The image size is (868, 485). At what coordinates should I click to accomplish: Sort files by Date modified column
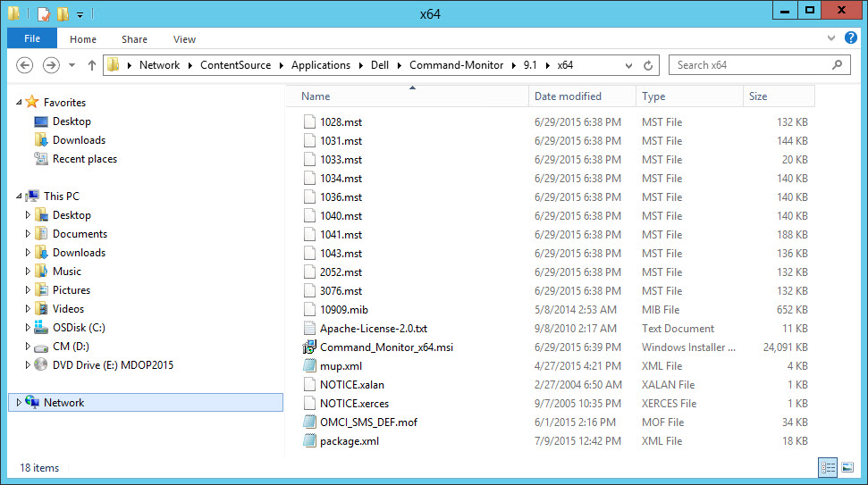568,96
